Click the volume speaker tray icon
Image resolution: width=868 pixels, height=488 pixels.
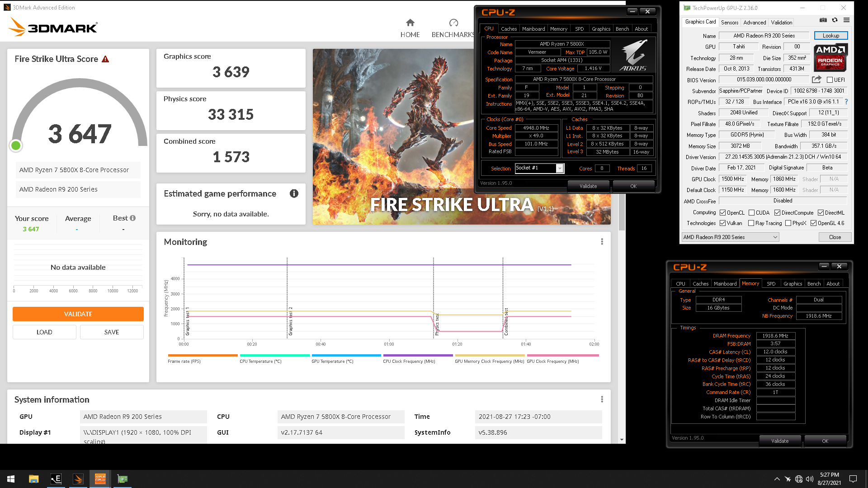point(809,479)
